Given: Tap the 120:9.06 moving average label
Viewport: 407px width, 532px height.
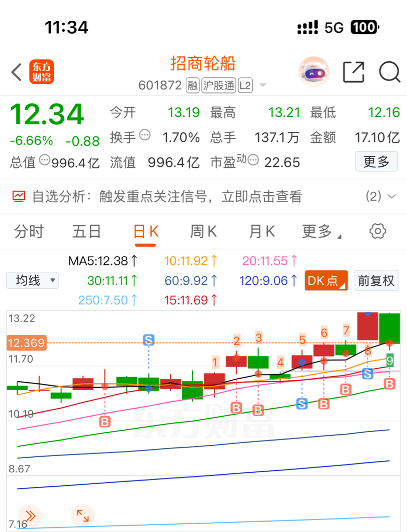Looking at the screenshot, I should [x=268, y=281].
